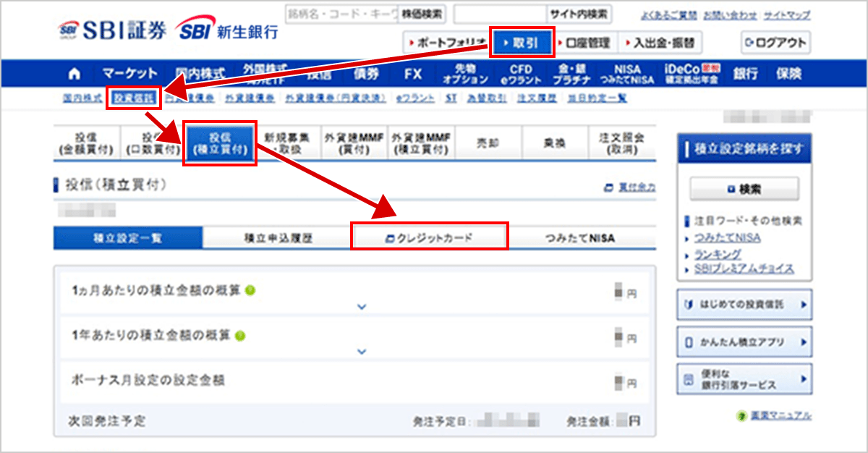Click the smartphone icon on かんたん積立アプリ banner
The height and width of the screenshot is (453, 868).
coord(689,342)
